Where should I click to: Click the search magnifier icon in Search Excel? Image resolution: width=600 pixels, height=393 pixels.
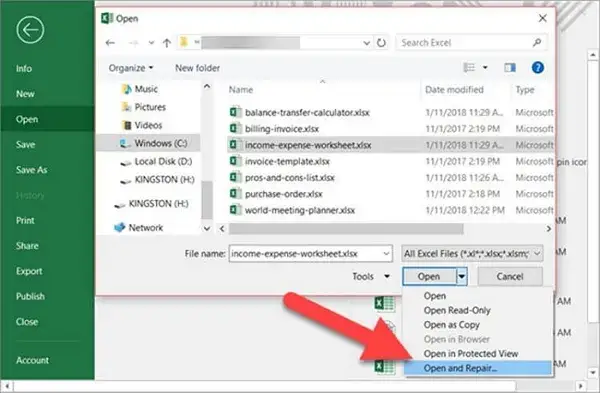tap(537, 42)
